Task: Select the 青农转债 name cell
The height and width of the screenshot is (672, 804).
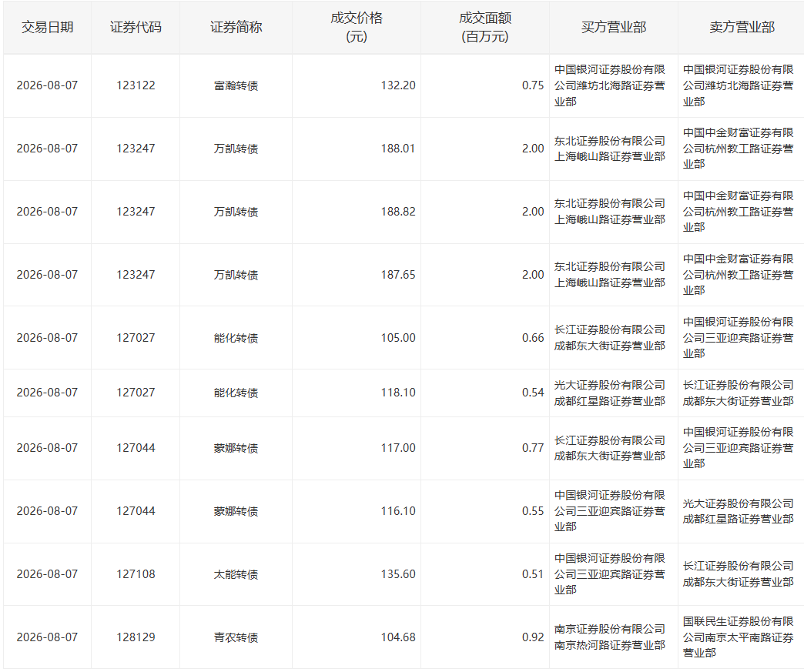Action: click(236, 637)
